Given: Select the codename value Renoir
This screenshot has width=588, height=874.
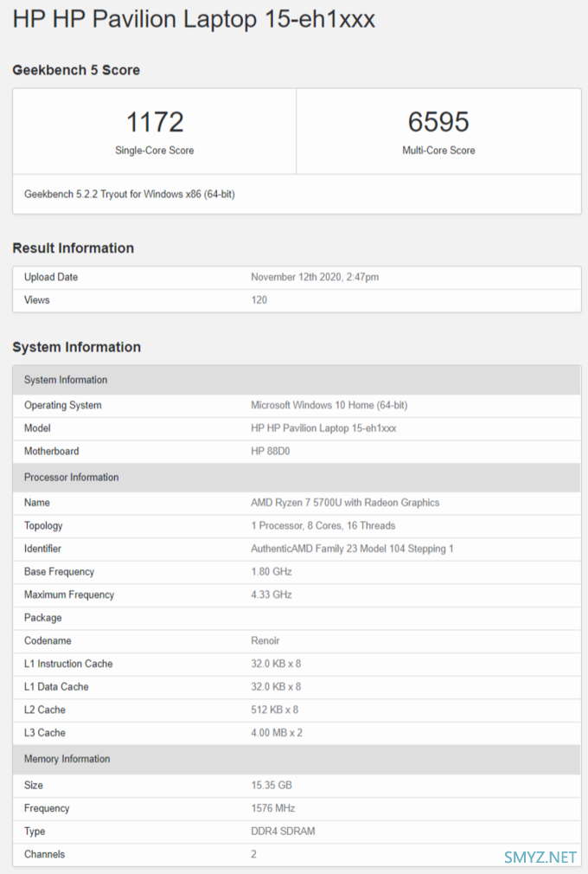Looking at the screenshot, I should (x=265, y=641).
